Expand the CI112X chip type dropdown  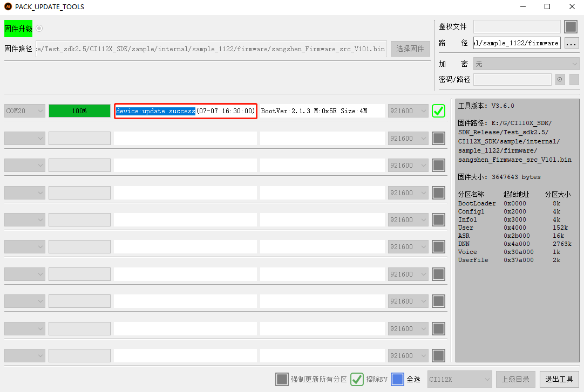pos(459,379)
